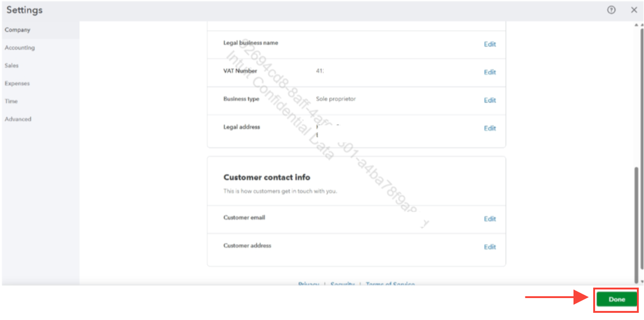Close the Settings window with X
Viewport: 644px width, 320px height.
634,10
